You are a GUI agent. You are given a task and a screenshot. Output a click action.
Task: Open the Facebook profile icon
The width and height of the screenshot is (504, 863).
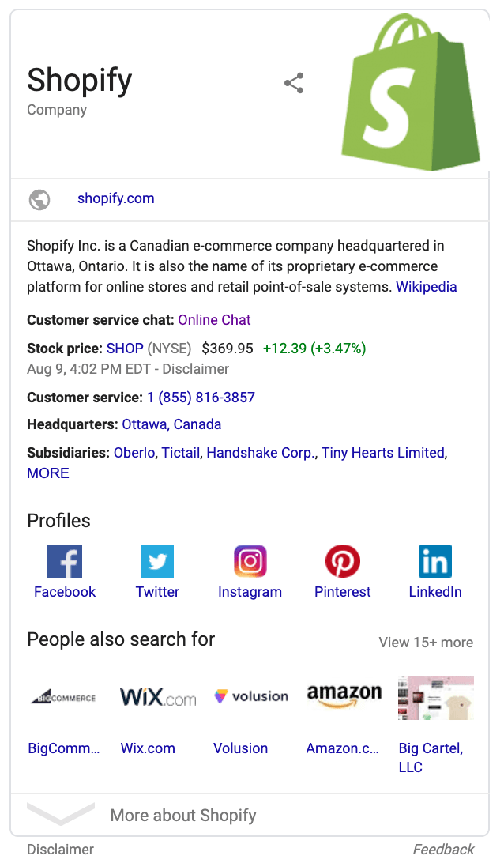point(65,561)
